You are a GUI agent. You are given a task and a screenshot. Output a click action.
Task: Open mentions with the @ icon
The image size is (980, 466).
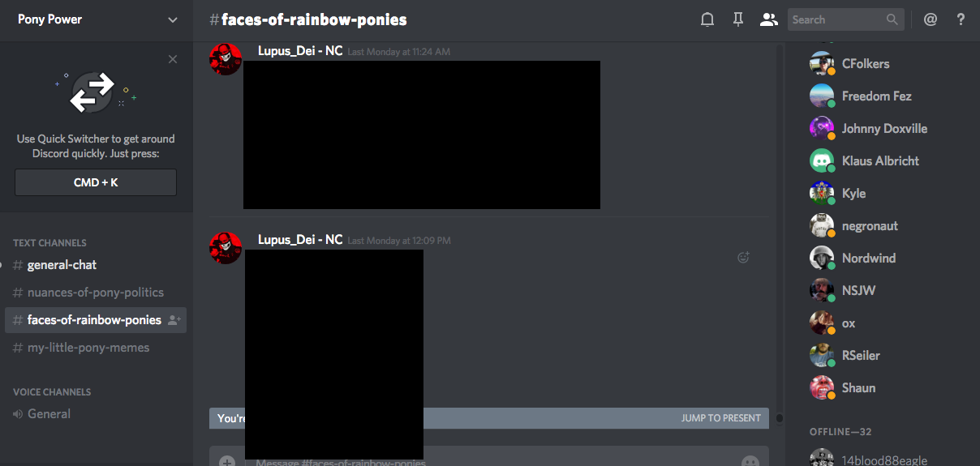(931, 19)
